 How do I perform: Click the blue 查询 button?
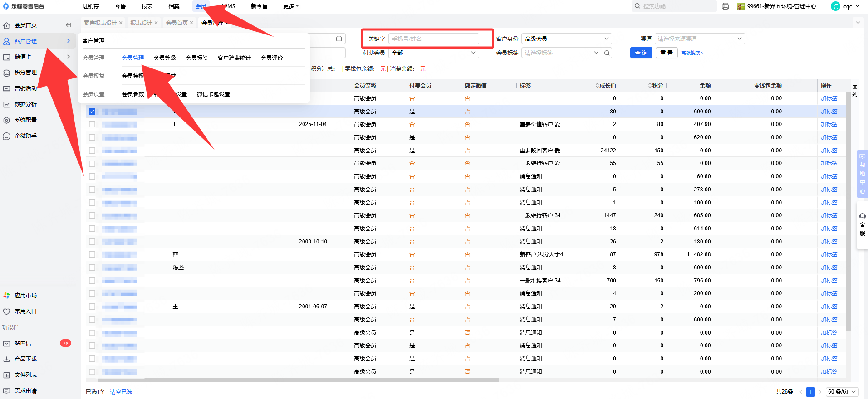pyautogui.click(x=641, y=53)
